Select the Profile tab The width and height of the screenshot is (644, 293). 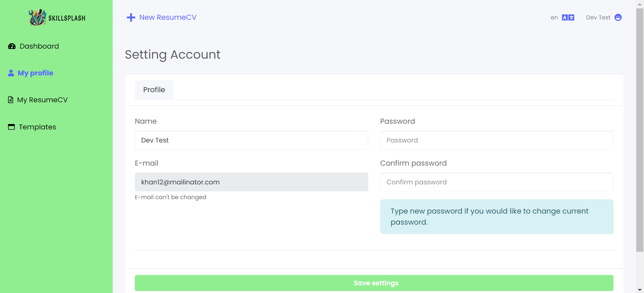coord(154,90)
